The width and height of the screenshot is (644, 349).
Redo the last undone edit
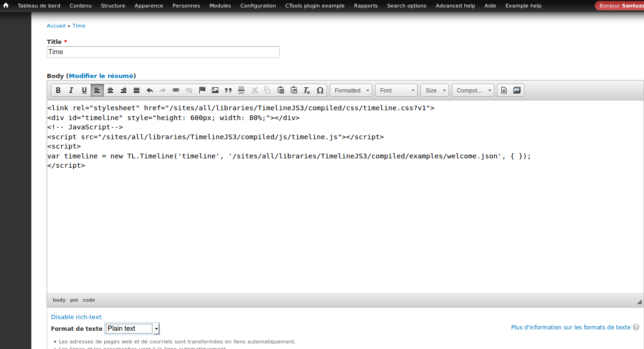163,90
